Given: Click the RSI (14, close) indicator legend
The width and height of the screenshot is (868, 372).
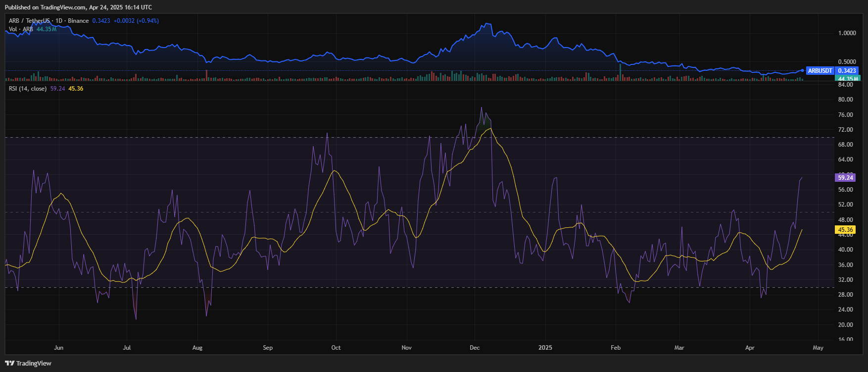Looking at the screenshot, I should [x=28, y=89].
